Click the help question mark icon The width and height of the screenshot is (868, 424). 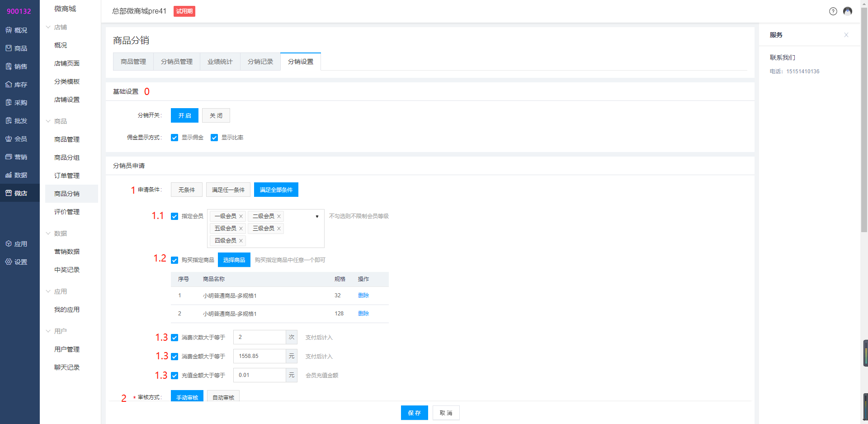(833, 11)
